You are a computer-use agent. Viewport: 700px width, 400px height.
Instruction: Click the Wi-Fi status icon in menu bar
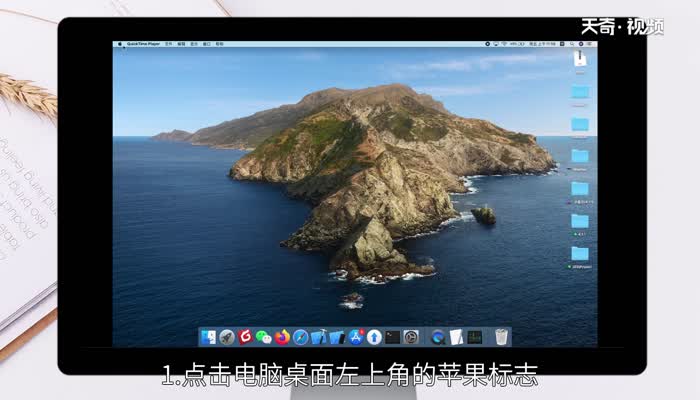[505, 45]
